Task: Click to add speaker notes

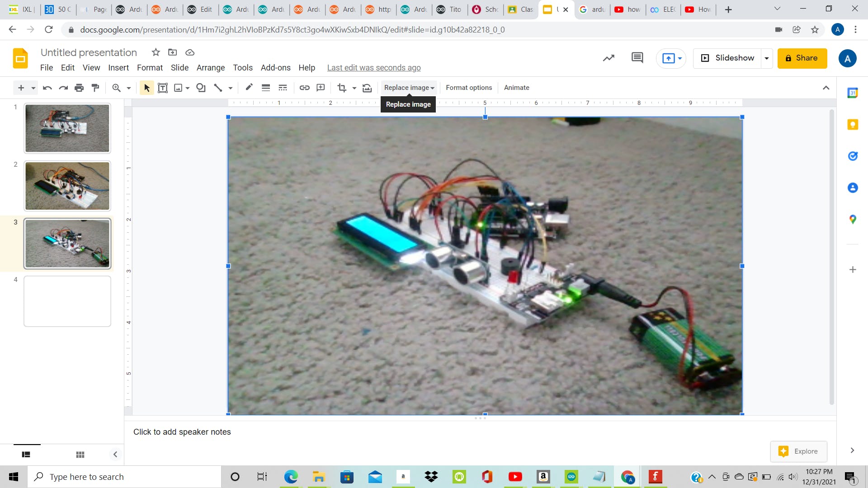Action: [x=182, y=432]
